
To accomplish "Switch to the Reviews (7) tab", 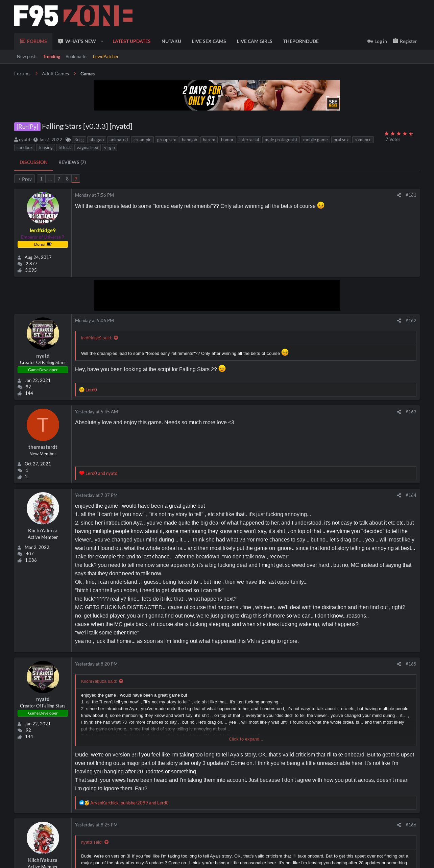I will coord(72,162).
